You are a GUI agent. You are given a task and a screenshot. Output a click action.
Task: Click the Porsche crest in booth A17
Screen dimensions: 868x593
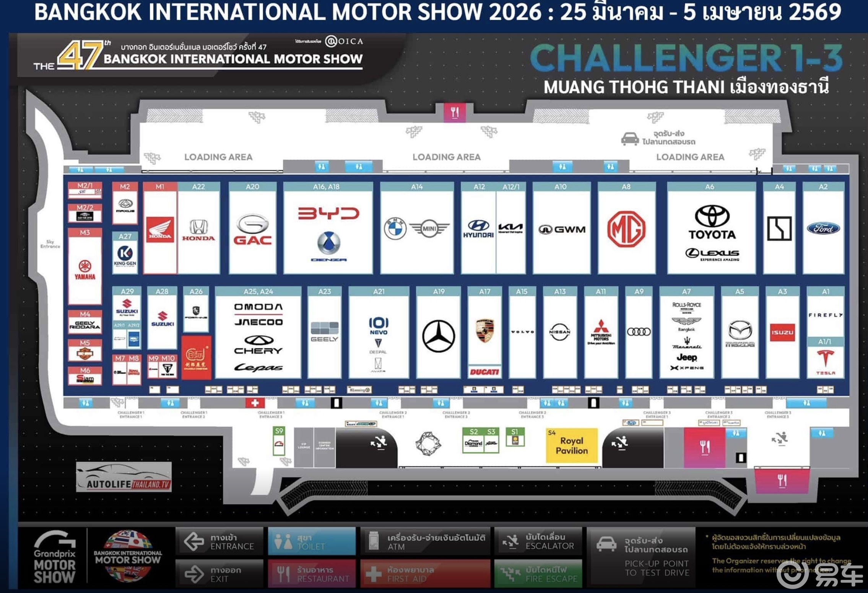click(x=484, y=331)
